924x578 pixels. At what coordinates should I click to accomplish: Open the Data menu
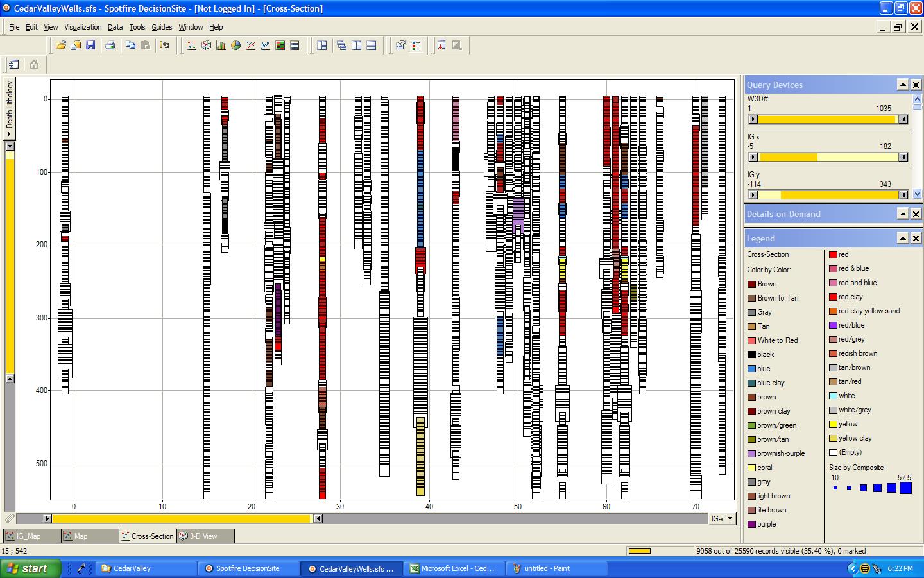(115, 27)
